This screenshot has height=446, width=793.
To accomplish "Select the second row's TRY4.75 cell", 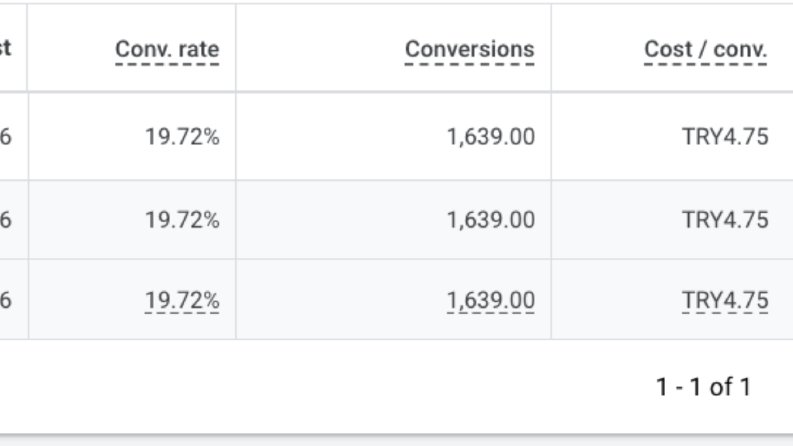I will (725, 220).
